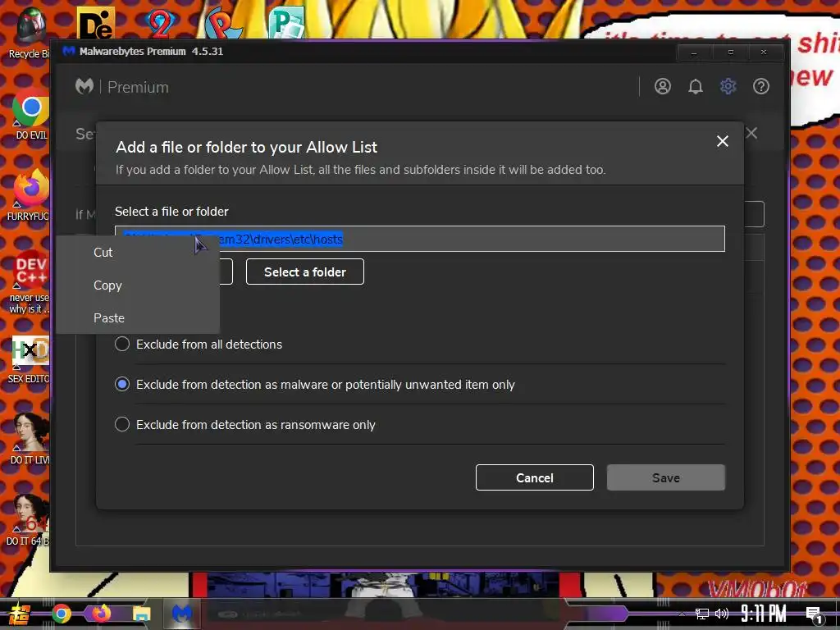This screenshot has width=840, height=630.
Task: Open the Publisher P desktop icon
Action: [x=286, y=22]
